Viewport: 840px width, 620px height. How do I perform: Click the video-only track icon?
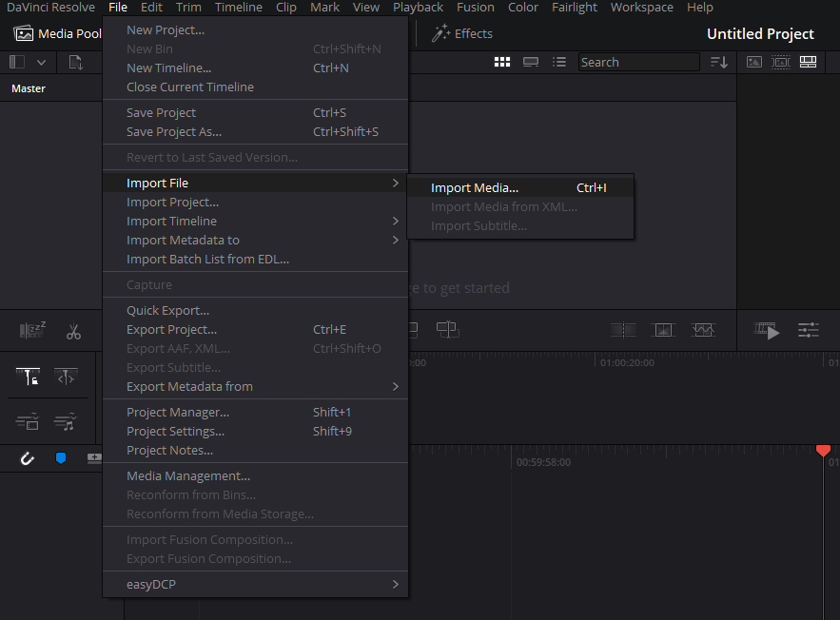coord(28,422)
